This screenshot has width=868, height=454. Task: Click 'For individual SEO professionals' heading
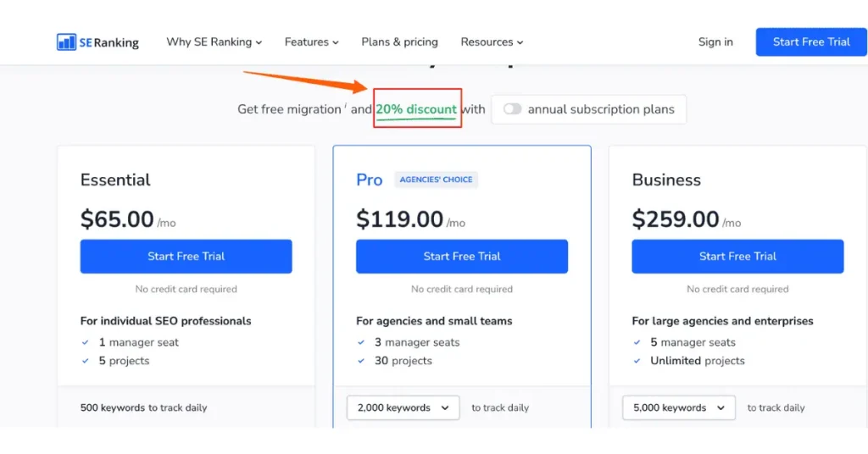coord(165,321)
